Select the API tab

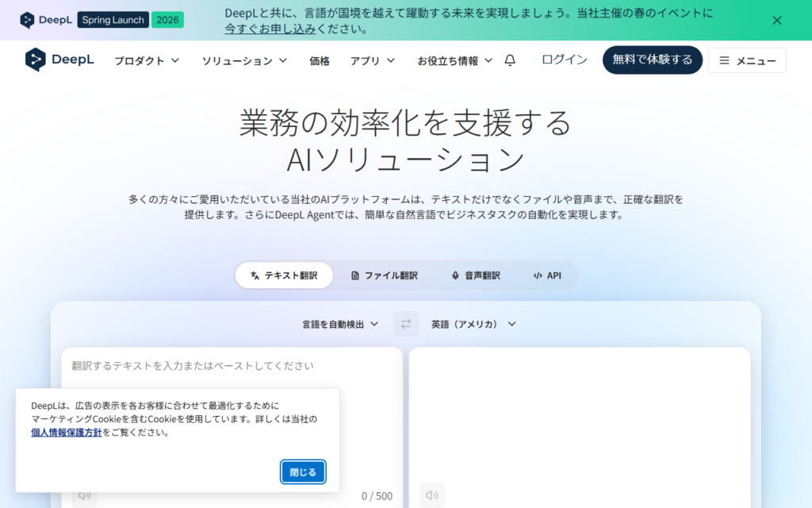[x=547, y=275]
